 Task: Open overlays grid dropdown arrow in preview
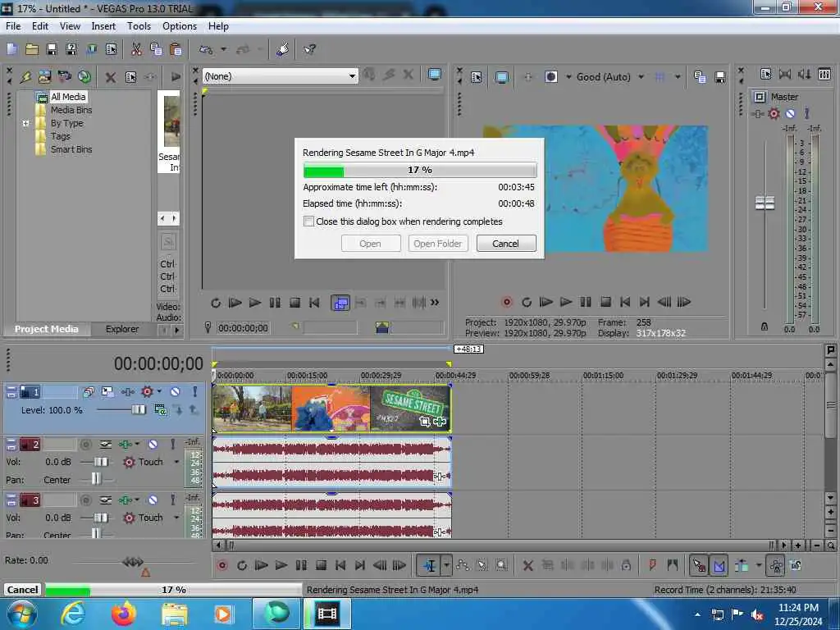678,77
